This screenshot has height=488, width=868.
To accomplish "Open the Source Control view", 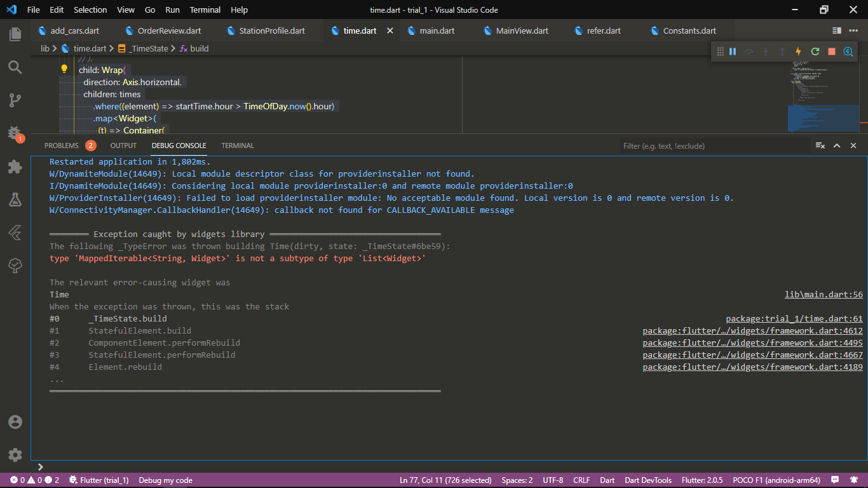I will (15, 100).
